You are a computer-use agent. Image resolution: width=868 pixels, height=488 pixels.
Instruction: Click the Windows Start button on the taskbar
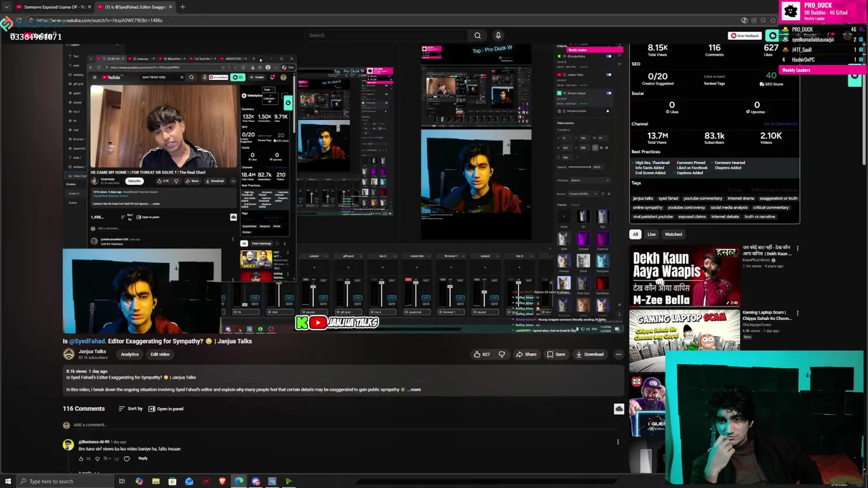coord(7,481)
